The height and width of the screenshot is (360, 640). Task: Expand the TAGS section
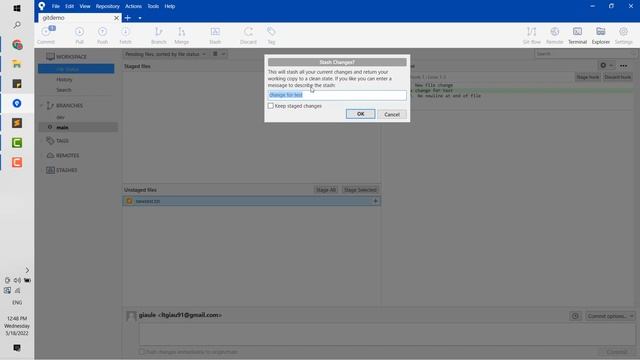pos(41,141)
